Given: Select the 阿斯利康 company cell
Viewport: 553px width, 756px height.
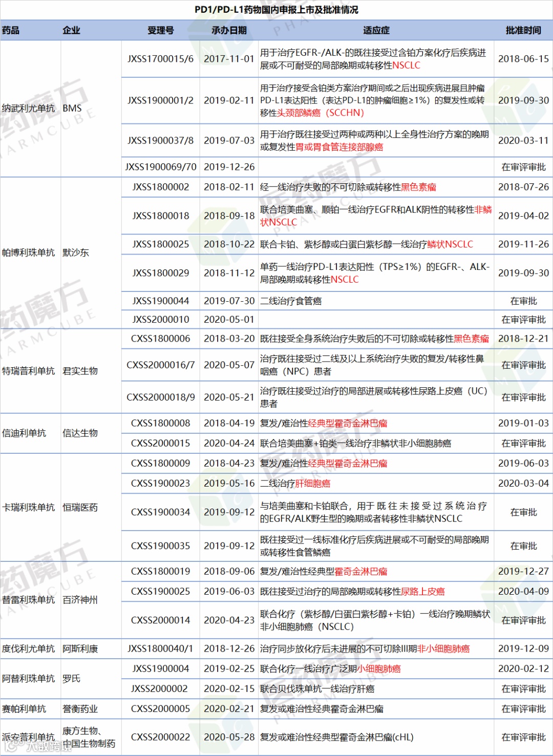Looking at the screenshot, I should (x=80, y=649).
